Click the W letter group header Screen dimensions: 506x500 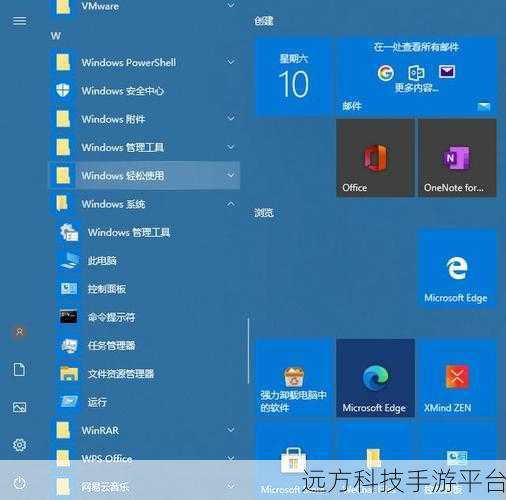click(x=56, y=36)
